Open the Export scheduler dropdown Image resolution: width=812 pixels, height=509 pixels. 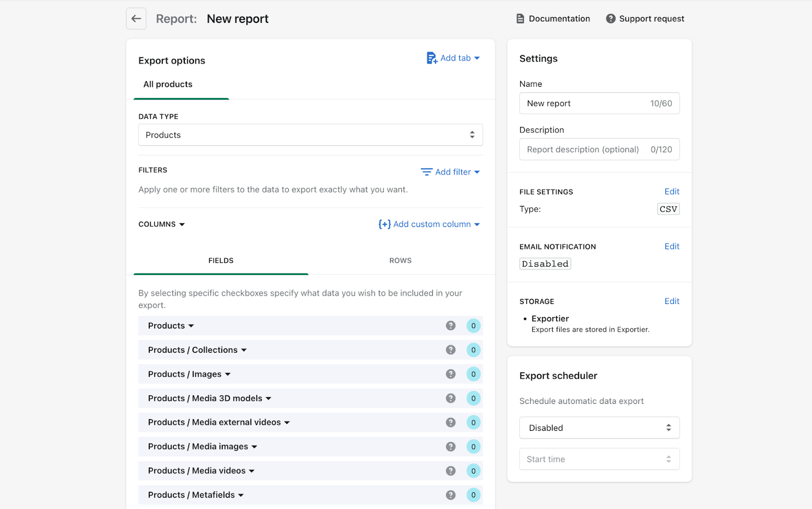(x=599, y=427)
